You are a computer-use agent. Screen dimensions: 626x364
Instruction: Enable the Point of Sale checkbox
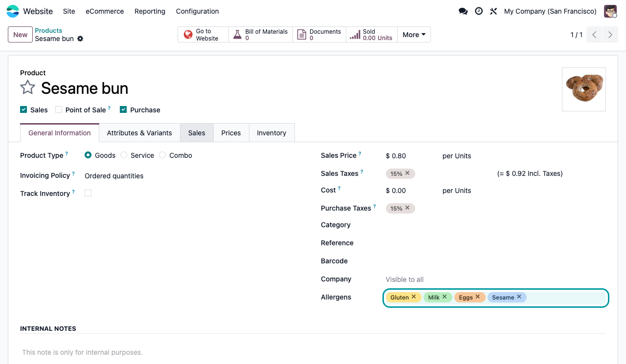[x=59, y=109]
